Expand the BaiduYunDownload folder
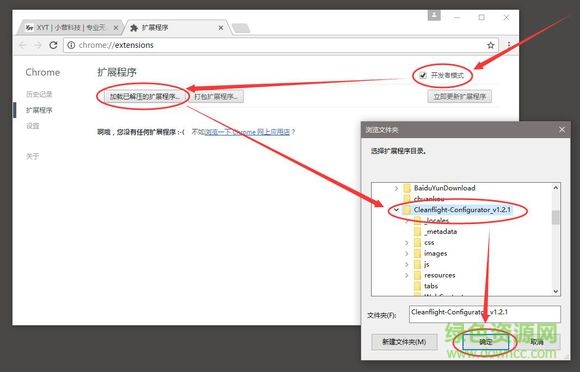Image resolution: width=580 pixels, height=372 pixels. click(396, 188)
